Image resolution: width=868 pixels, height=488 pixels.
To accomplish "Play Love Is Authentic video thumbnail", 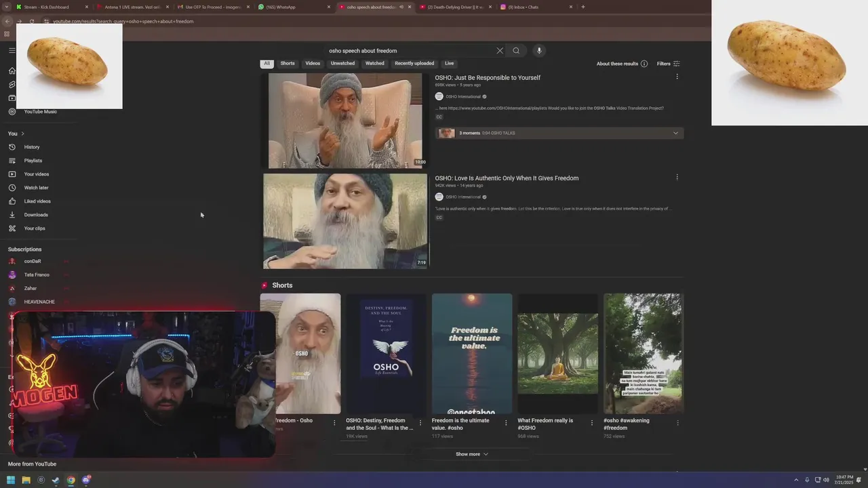I will (345, 221).
